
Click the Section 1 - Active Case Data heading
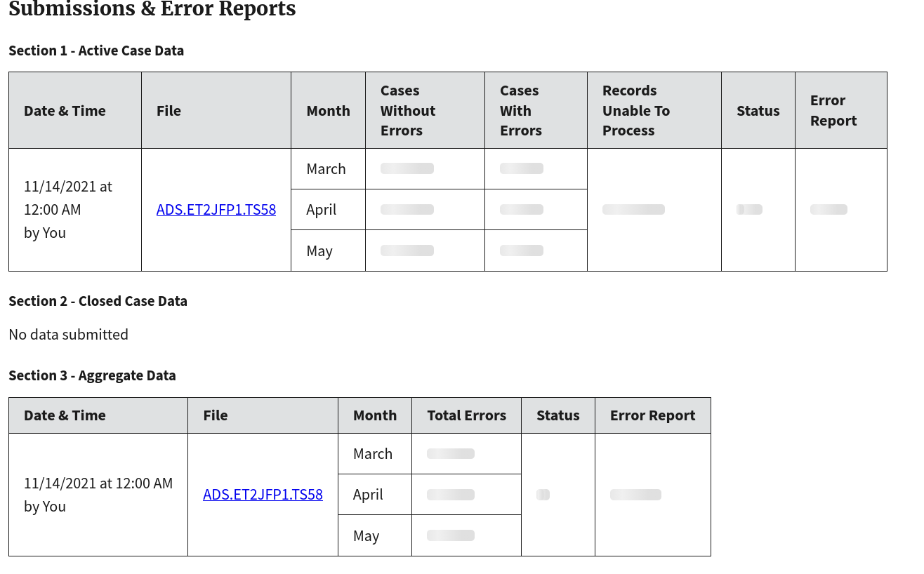tap(96, 51)
